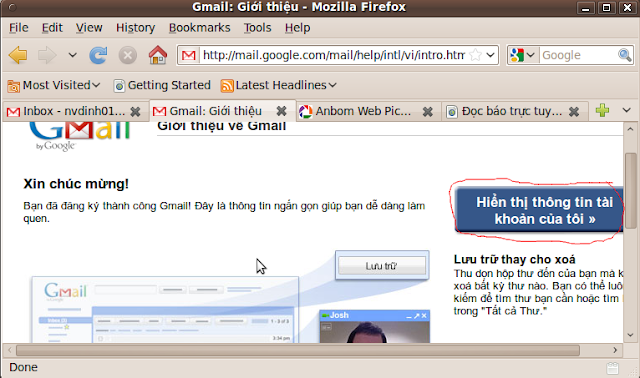Click the Most Visited folder icon
The height and width of the screenshot is (378, 640).
coord(13,86)
